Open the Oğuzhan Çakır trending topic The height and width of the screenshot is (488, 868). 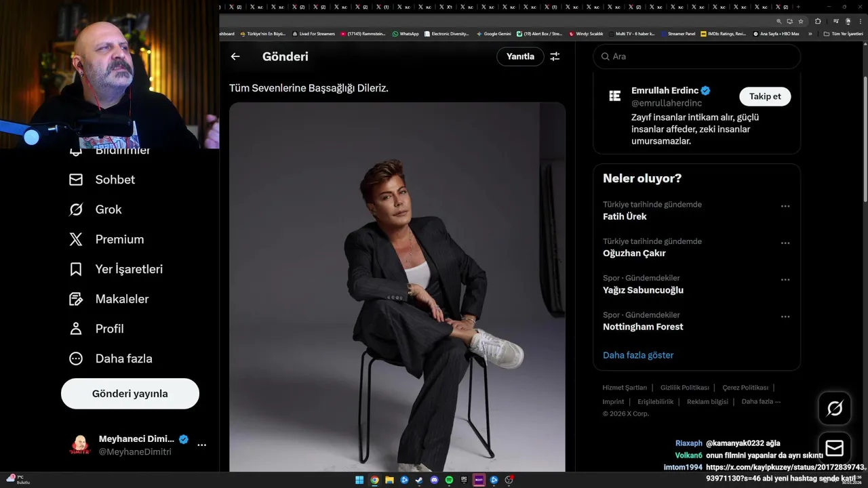(634, 253)
